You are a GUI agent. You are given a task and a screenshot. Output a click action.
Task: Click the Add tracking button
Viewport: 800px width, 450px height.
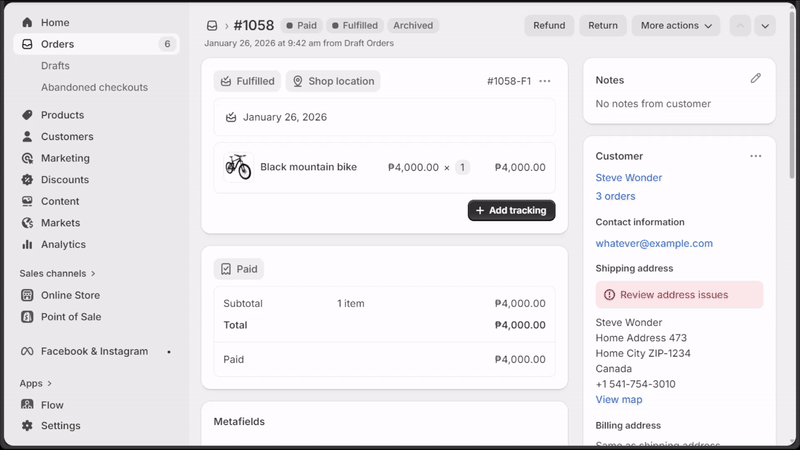(511, 210)
